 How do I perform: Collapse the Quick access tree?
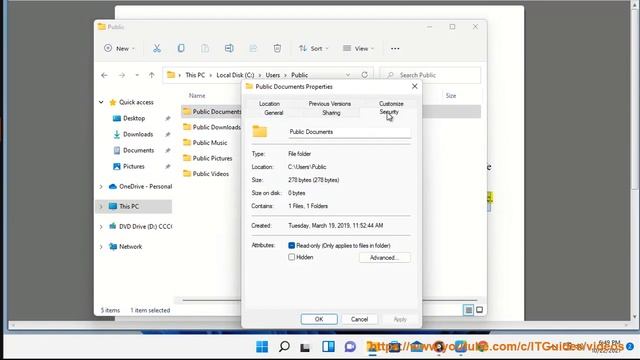click(101, 102)
